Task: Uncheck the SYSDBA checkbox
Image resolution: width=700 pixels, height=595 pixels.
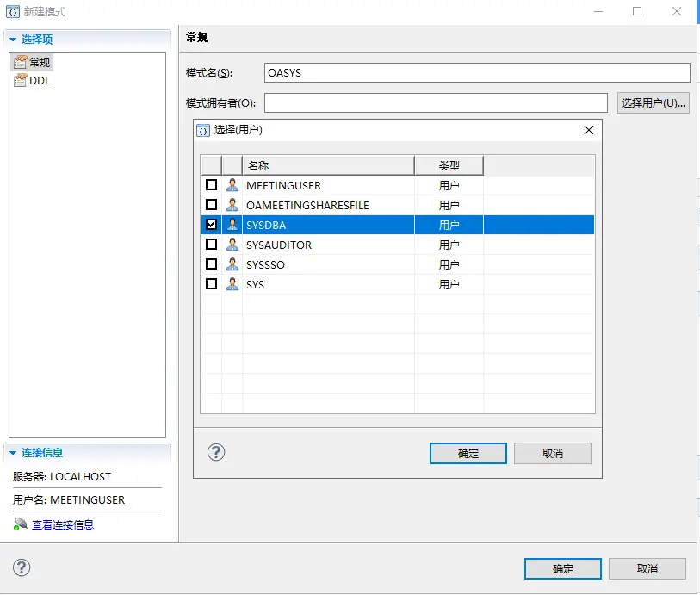Action: tap(211, 225)
